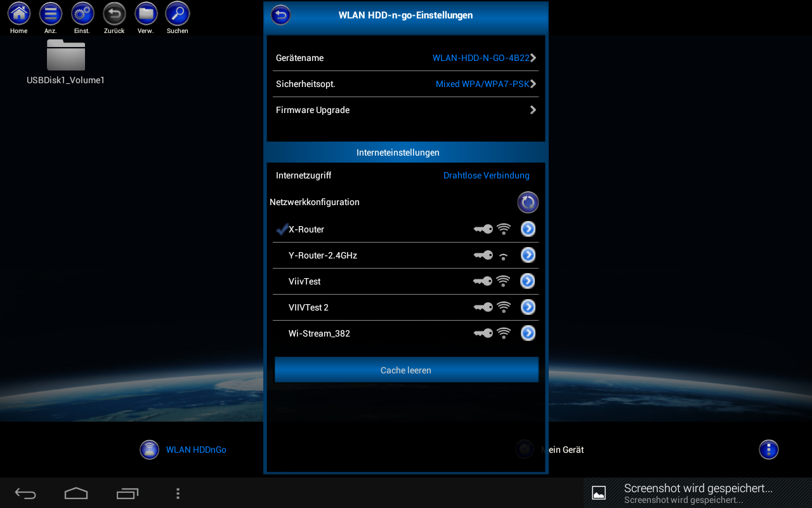Tap the WLAN HDDnGo device icon
This screenshot has height=508, width=812.
(149, 450)
